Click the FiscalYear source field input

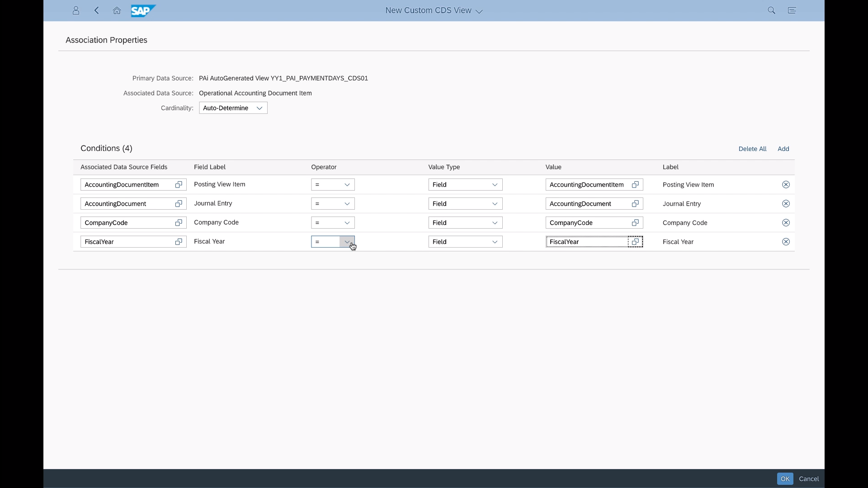coord(127,242)
